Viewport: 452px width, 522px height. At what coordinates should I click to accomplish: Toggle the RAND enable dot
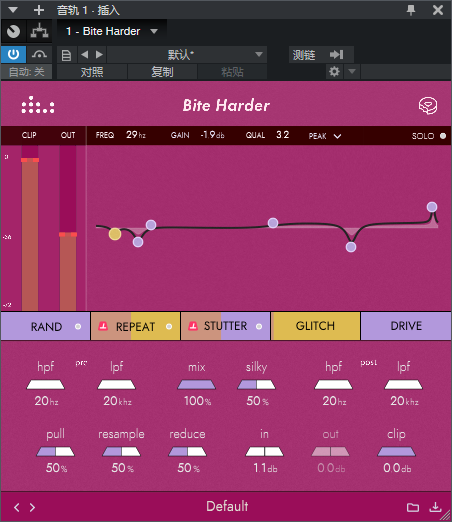point(78,326)
